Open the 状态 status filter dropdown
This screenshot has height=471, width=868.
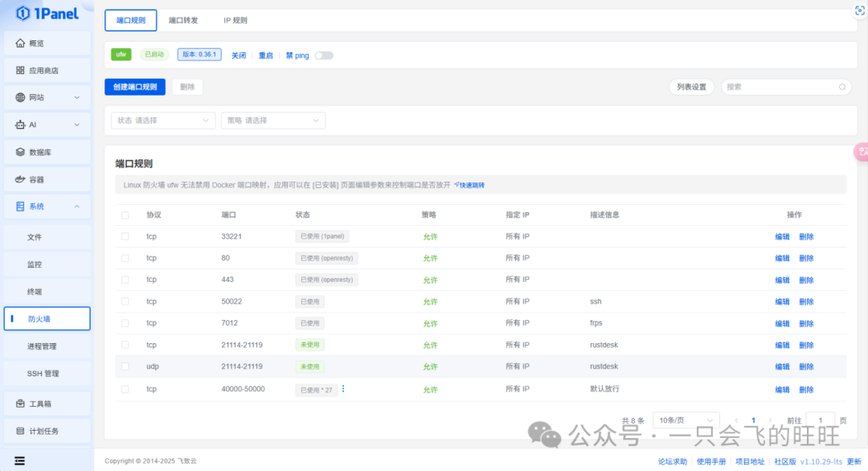[163, 121]
